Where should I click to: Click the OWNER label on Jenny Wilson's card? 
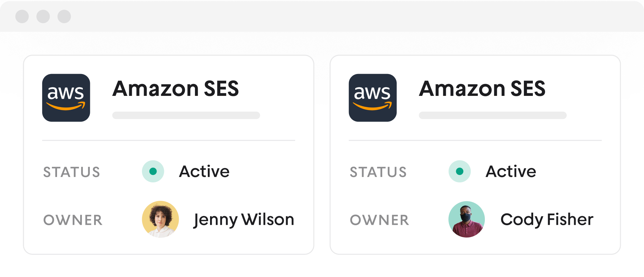(73, 220)
